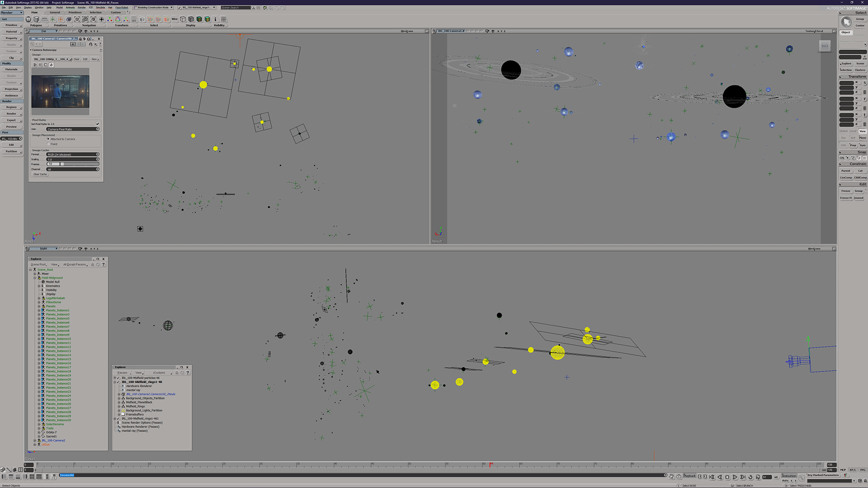Click the rotoscopy image preview thumbnail
Viewport: 868px width, 488px height.
(60, 92)
